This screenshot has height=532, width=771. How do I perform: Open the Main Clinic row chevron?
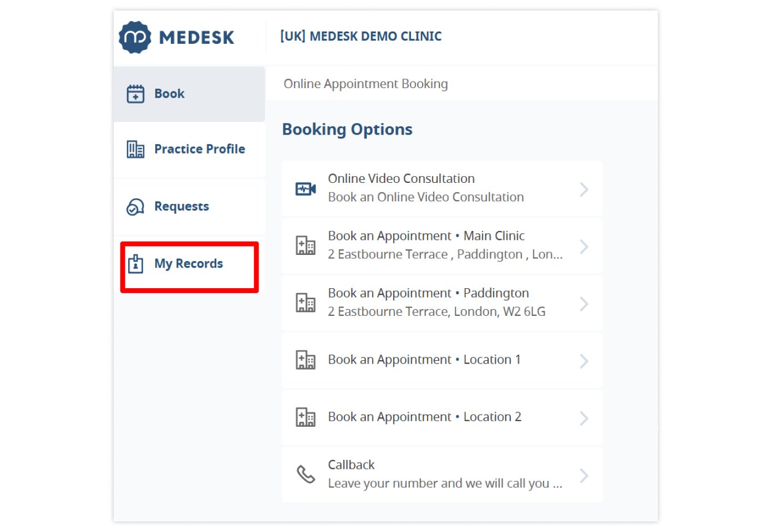(584, 247)
